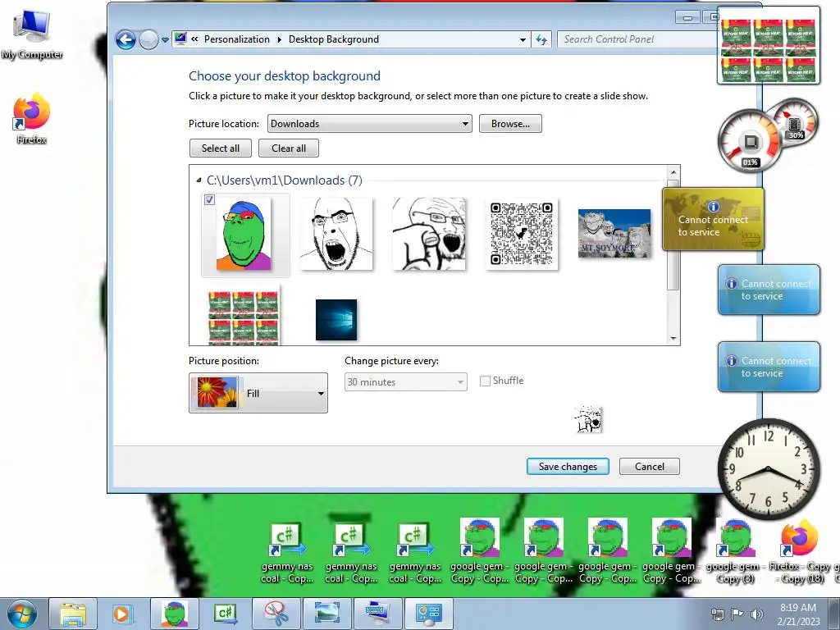Open Windows Explorer from the taskbar

73,614
